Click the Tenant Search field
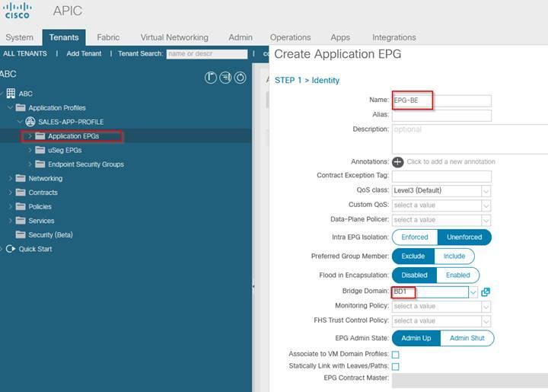The height and width of the screenshot is (392, 548). click(x=207, y=54)
